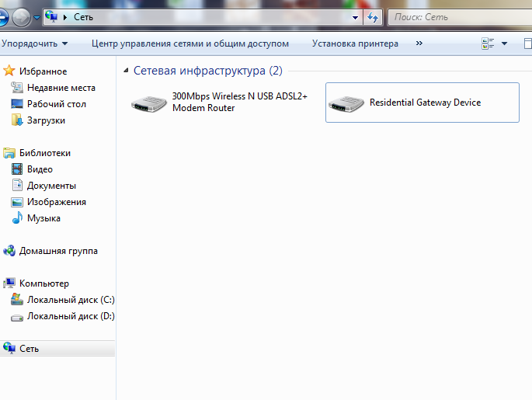Select Библиотеки in the sidebar

[45, 153]
